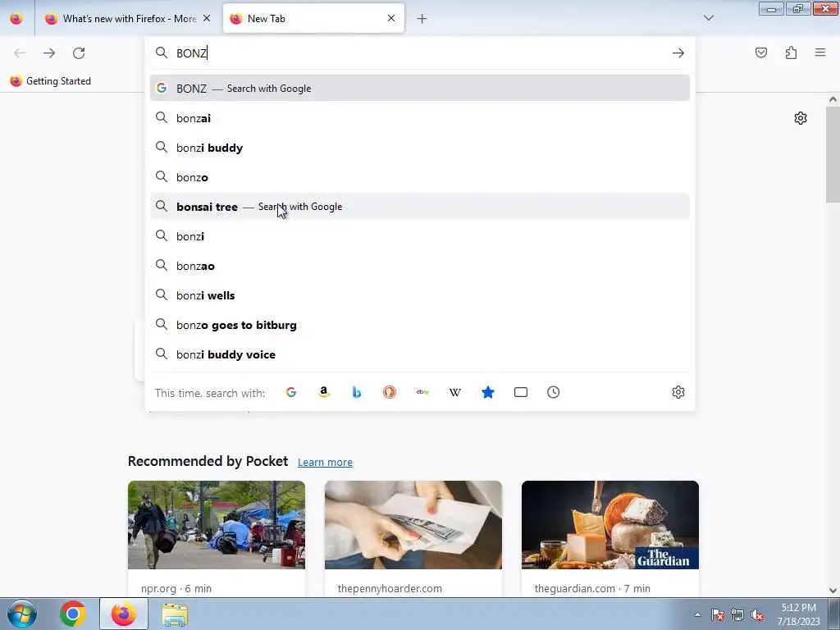Image resolution: width=840 pixels, height=630 pixels.
Task: Open a new tab with plus button
Action: [x=422, y=19]
